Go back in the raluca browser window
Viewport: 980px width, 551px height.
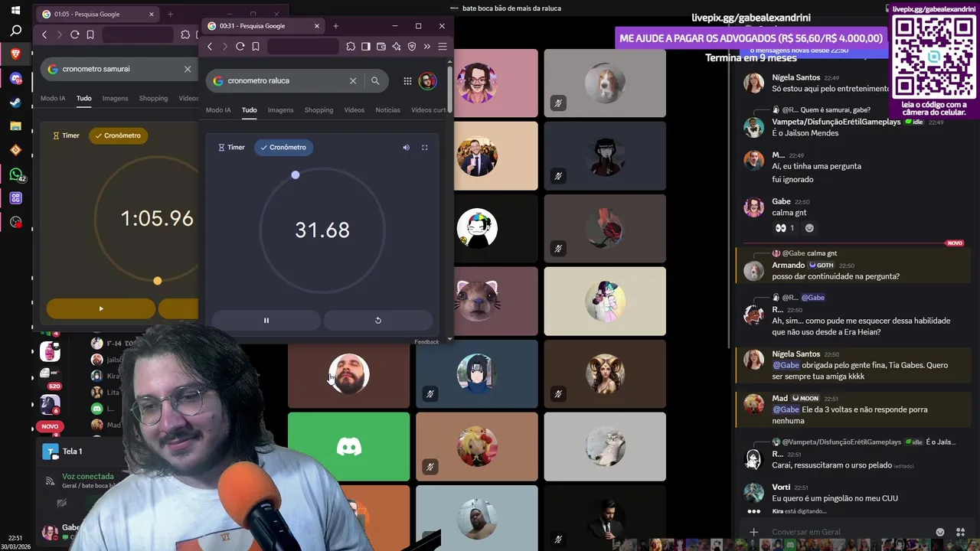coord(210,47)
